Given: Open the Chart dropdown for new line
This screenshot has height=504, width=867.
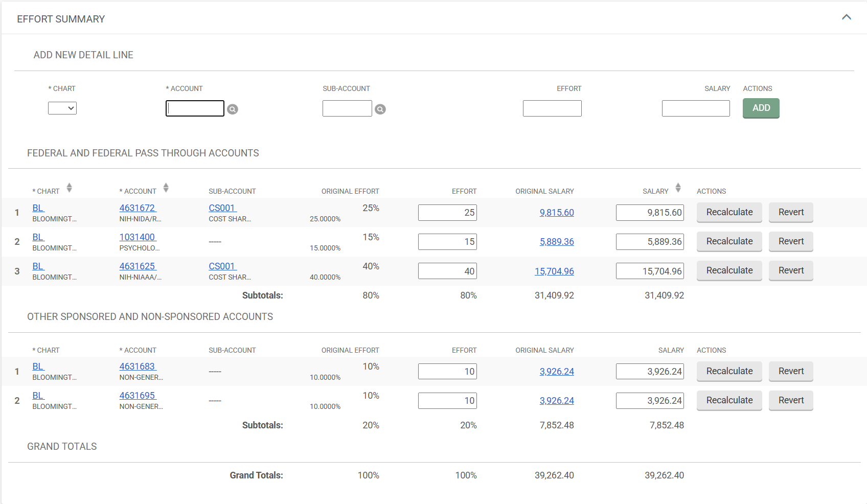Looking at the screenshot, I should point(62,108).
